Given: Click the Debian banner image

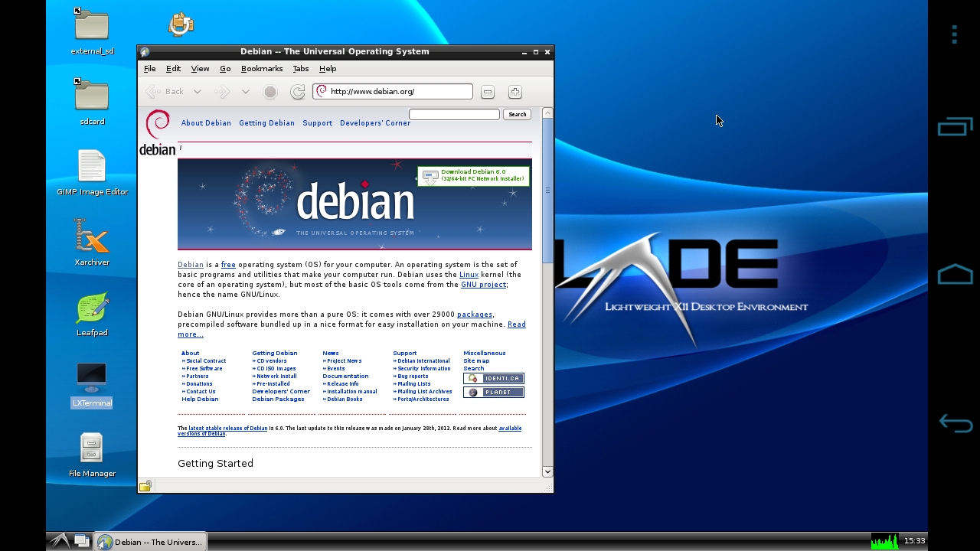Looking at the screenshot, I should click(354, 204).
